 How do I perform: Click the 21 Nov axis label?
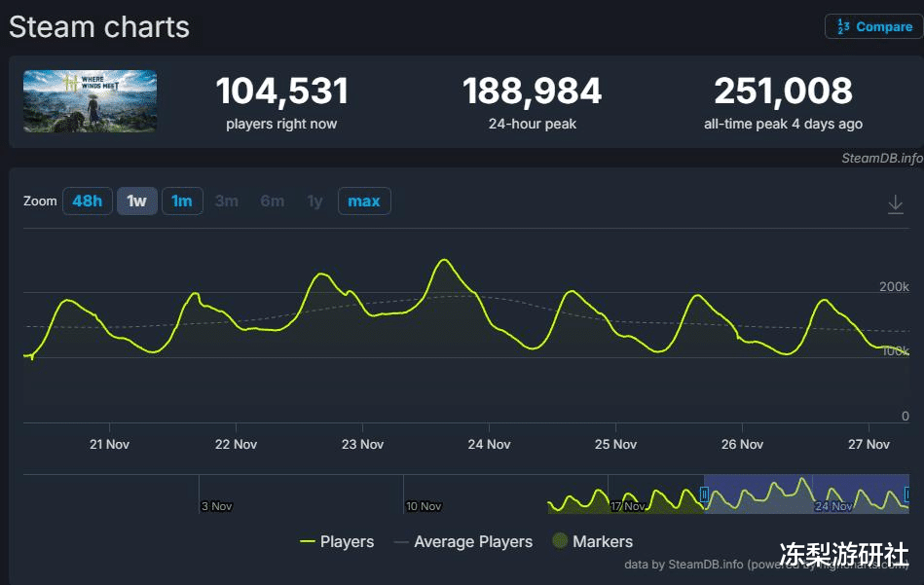[110, 444]
